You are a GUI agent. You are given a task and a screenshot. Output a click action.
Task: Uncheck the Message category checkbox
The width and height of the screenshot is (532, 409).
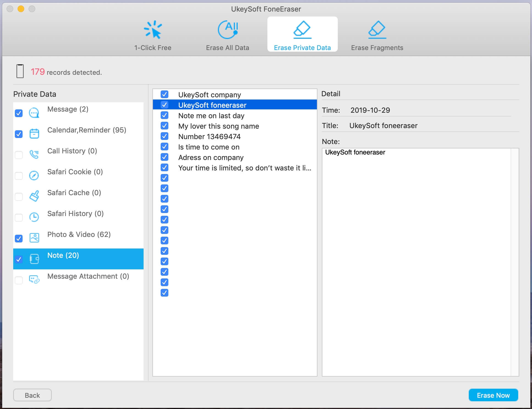[19, 113]
